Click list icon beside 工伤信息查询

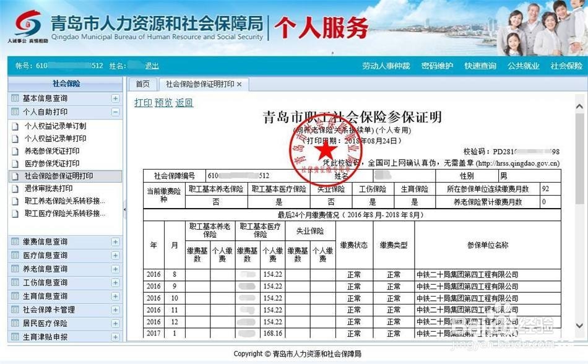pyautogui.click(x=15, y=282)
